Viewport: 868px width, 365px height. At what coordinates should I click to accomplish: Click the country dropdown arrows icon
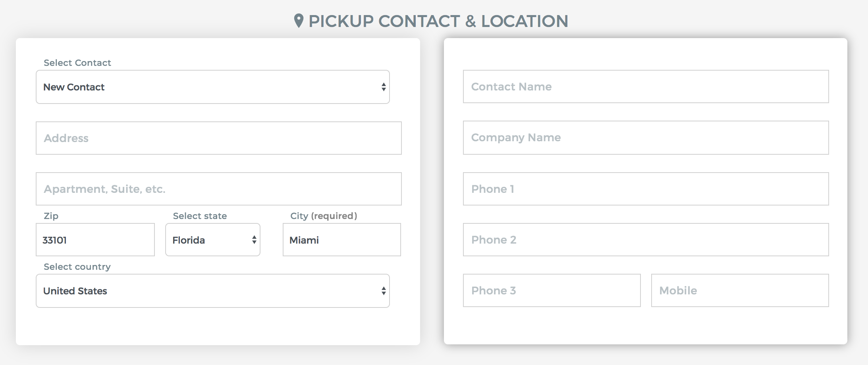384,291
